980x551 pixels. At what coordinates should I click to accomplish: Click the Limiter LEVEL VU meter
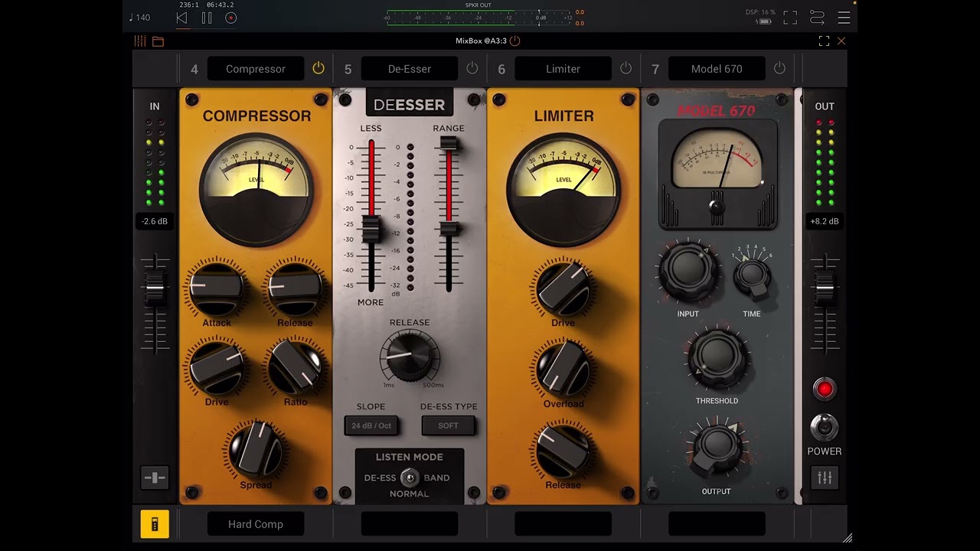pyautogui.click(x=563, y=189)
